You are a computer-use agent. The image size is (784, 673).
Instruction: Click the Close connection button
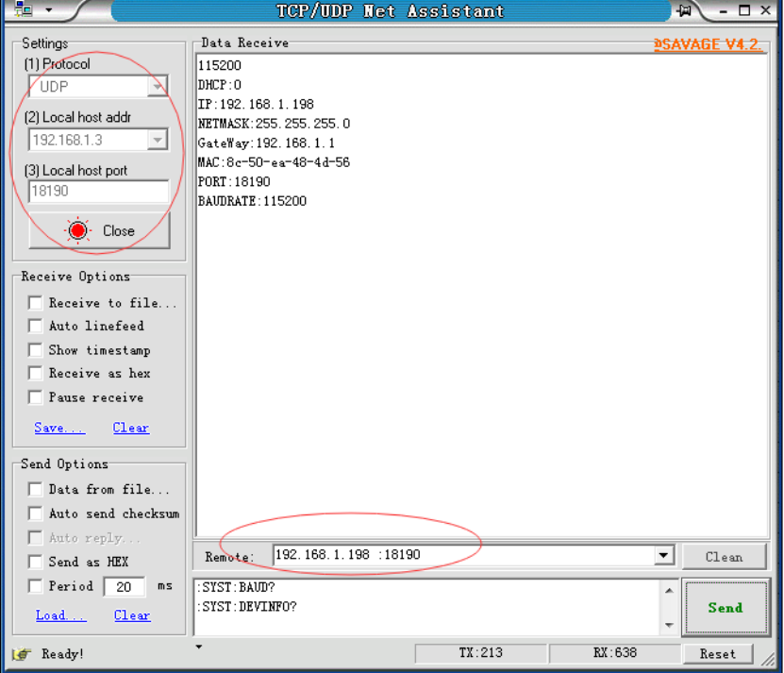point(99,230)
